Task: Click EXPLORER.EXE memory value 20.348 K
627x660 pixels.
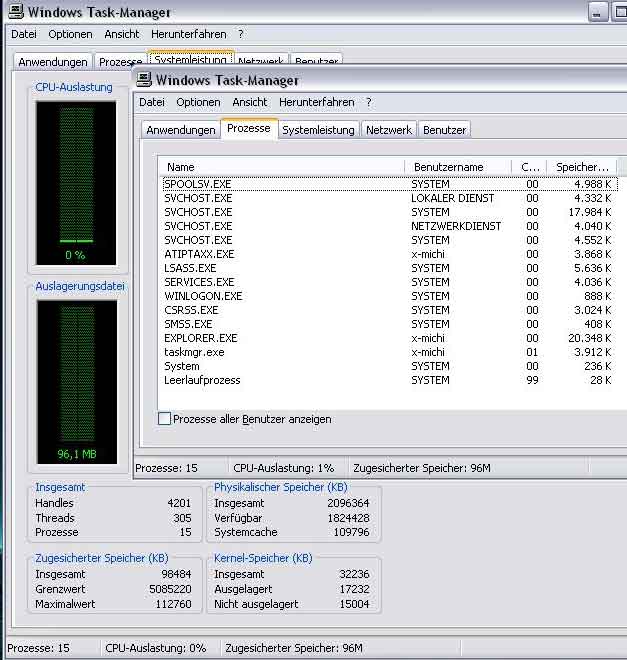Action: pos(590,338)
